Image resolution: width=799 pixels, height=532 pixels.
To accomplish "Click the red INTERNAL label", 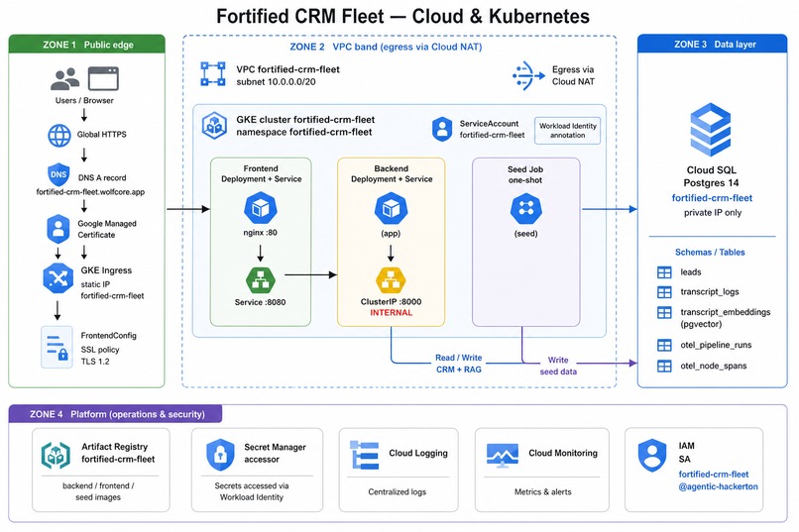I will click(x=391, y=313).
